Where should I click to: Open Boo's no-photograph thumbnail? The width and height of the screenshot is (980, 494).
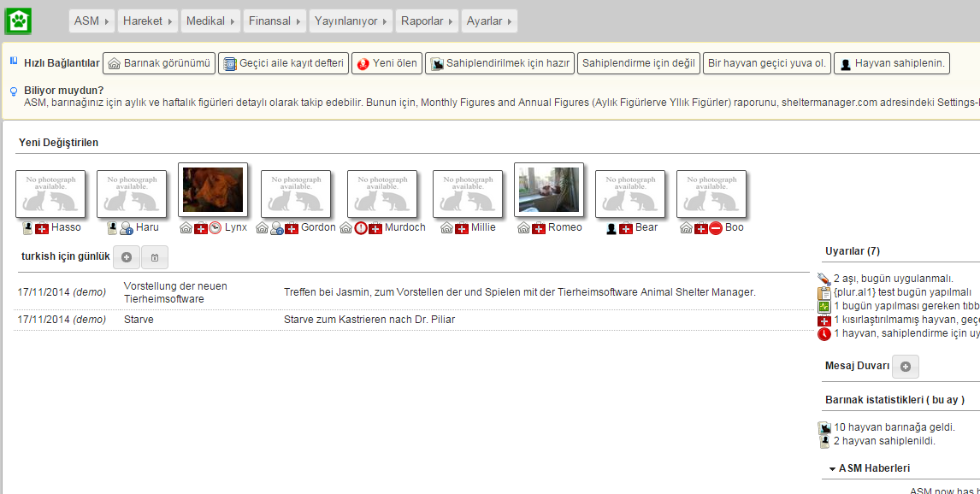coord(711,194)
